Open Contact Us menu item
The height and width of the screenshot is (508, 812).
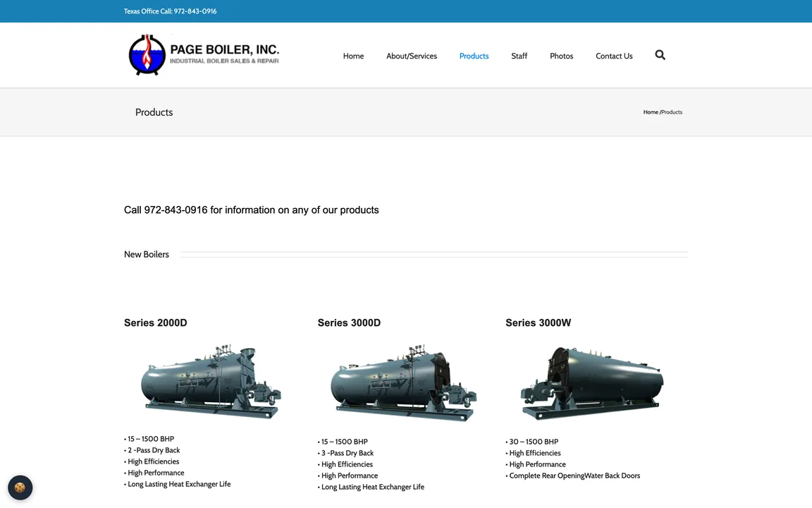pos(614,56)
